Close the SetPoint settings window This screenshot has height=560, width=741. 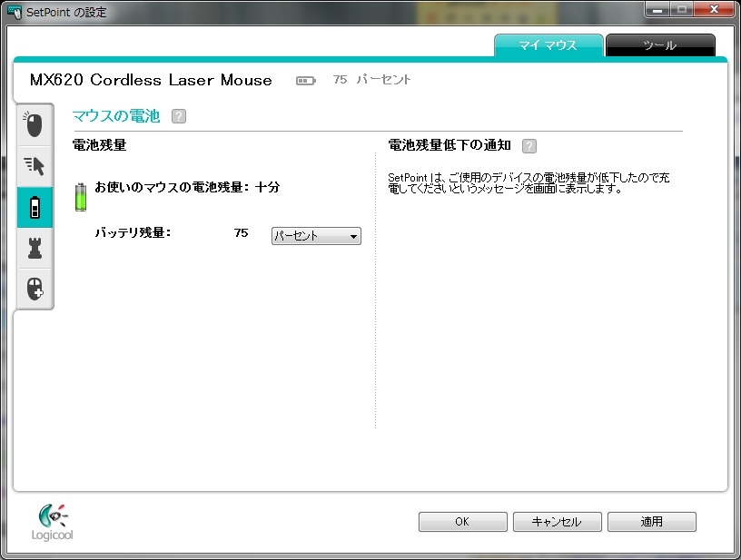pos(714,9)
